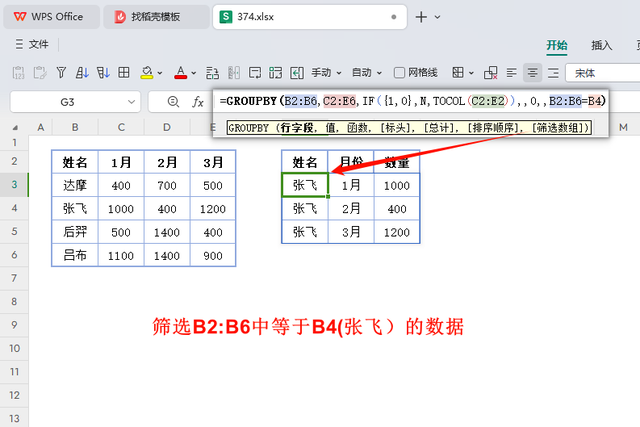Click the grayed column split icon

(x=234, y=73)
